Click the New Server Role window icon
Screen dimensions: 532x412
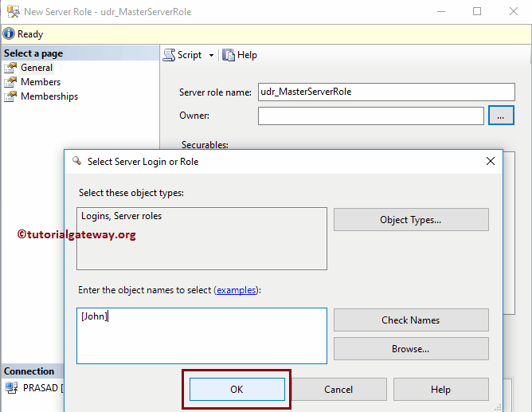10,12
